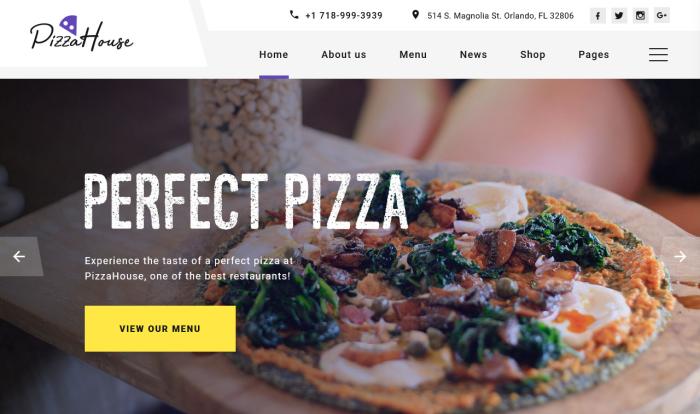Open the hamburger menu icon

658,54
